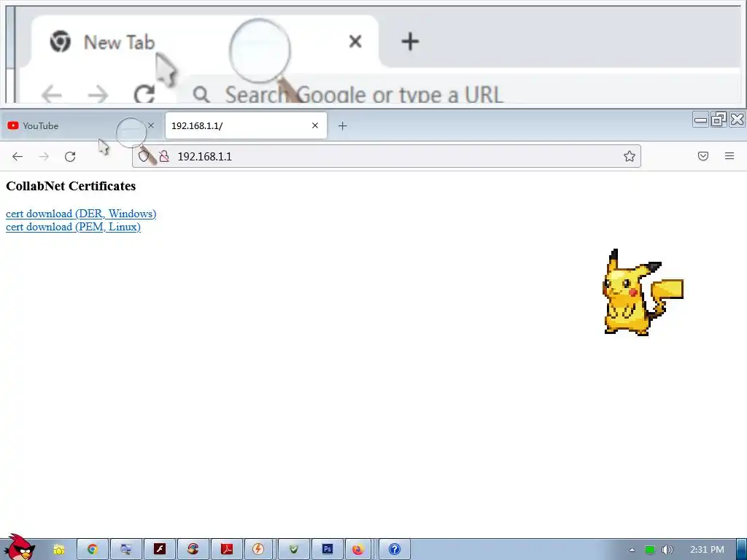Add a new tab in the Chrome window
The height and width of the screenshot is (560, 747).
[x=410, y=42]
